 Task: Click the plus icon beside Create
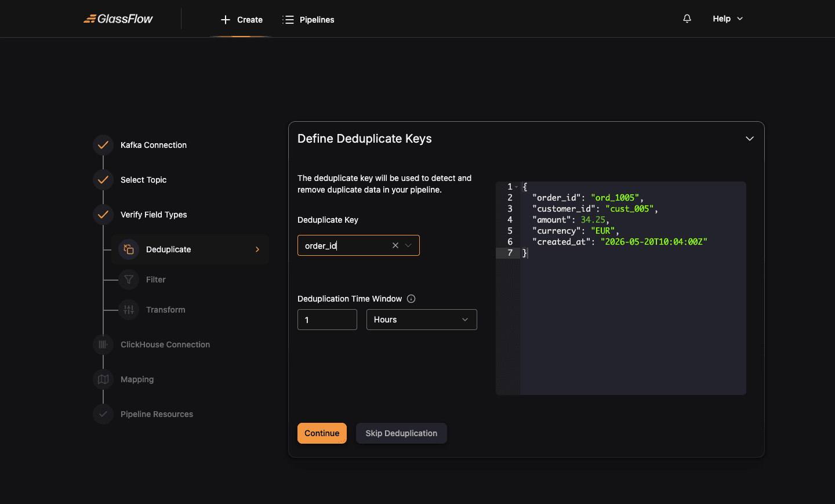pos(226,20)
